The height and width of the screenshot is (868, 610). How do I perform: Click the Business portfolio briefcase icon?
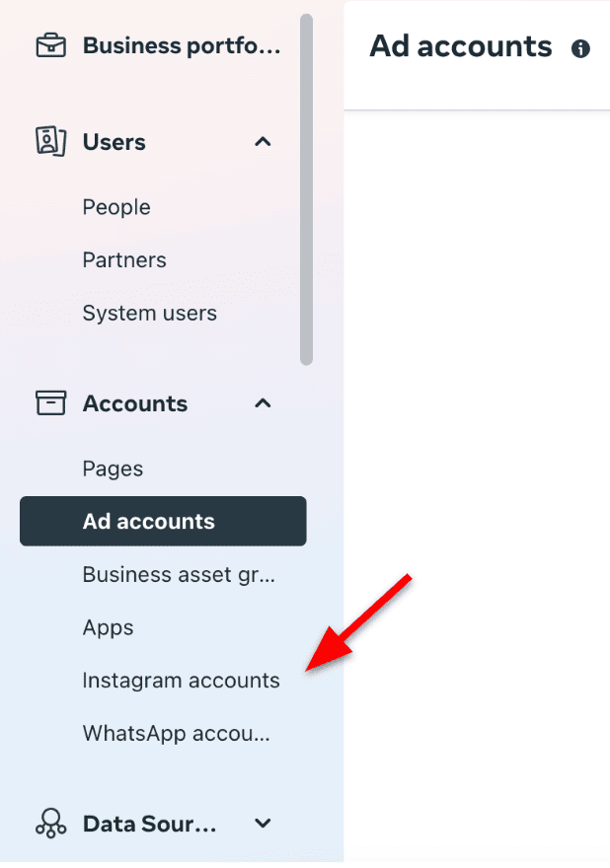pos(50,43)
